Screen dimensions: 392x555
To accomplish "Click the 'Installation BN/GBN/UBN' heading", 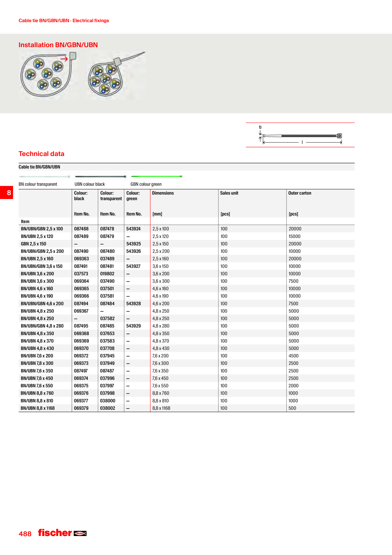I will coord(58,45).
